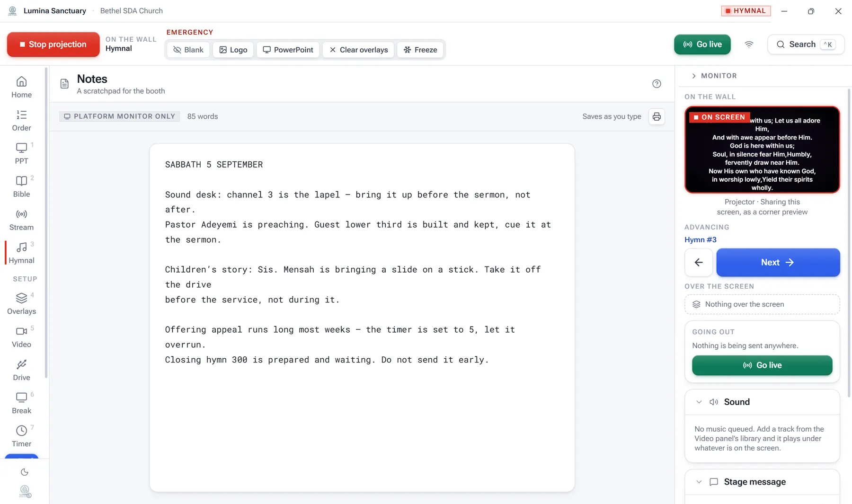Viewport: 852px width, 504px height.
Task: Open the Overlays setup panel
Action: [21, 303]
